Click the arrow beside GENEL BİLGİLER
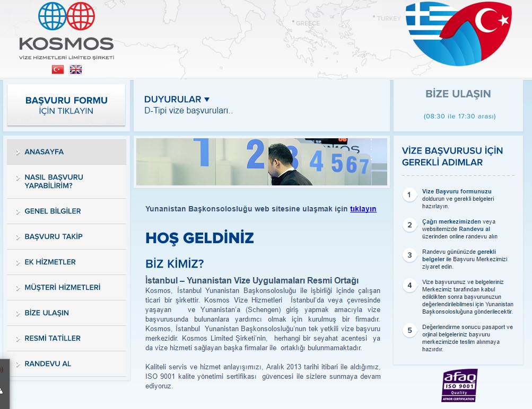The width and height of the screenshot is (532, 409). point(18,212)
